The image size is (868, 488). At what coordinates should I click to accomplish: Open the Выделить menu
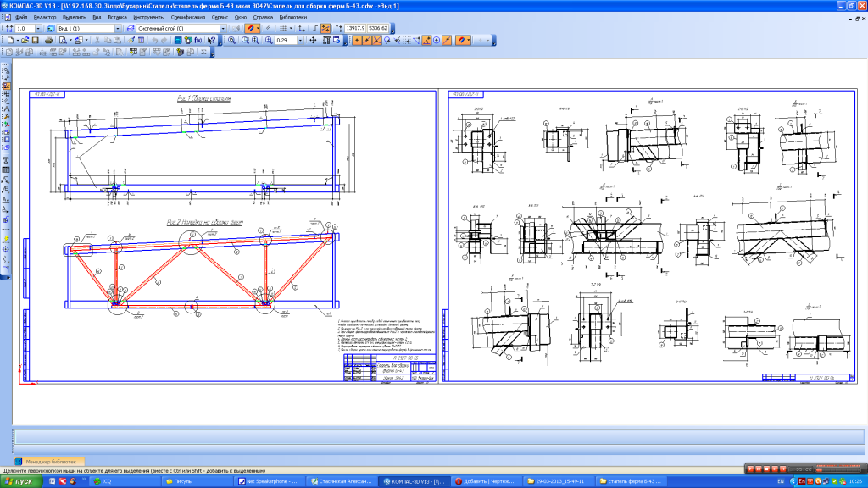74,17
